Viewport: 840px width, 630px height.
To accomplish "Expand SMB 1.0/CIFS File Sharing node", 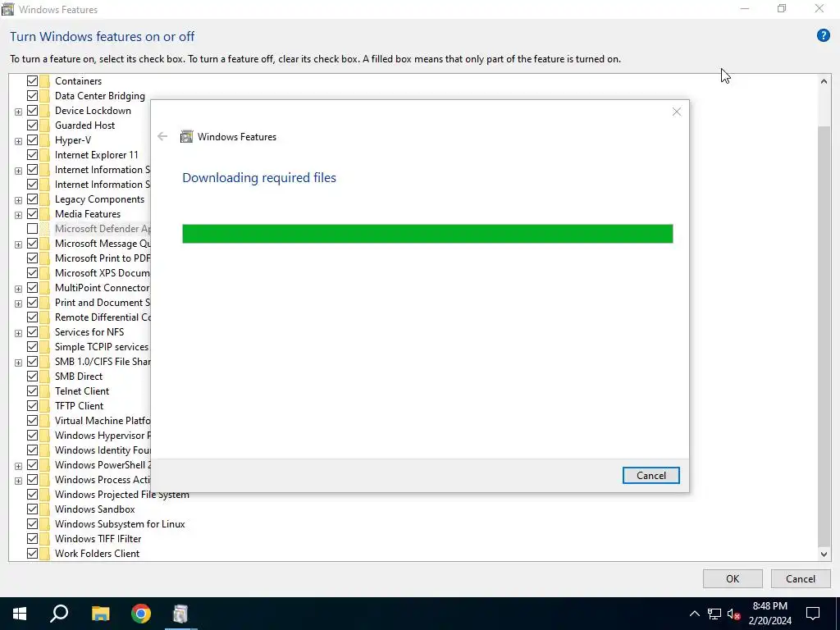I will pyautogui.click(x=18, y=362).
